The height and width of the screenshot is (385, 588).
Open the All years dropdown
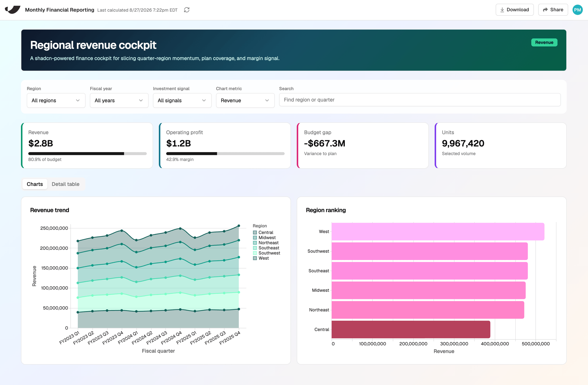point(119,100)
